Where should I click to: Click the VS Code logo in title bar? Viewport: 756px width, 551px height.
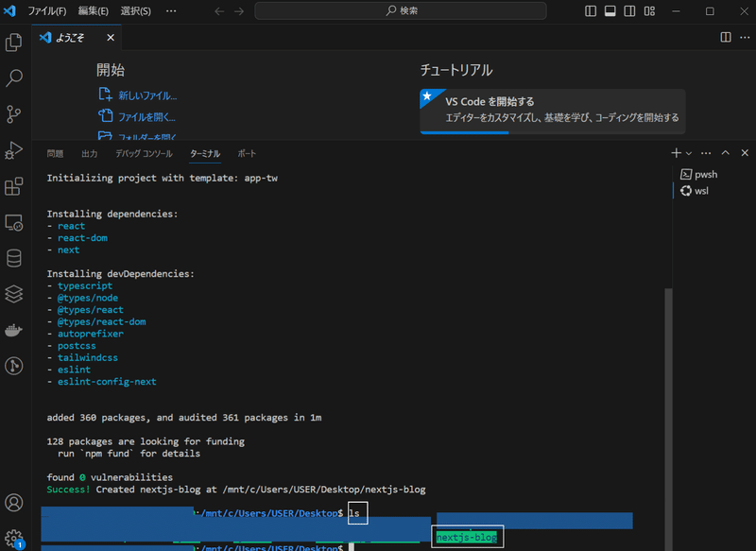click(x=9, y=10)
